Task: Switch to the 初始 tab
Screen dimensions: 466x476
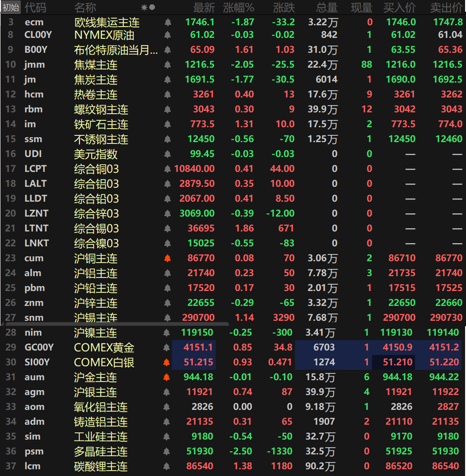Action: click(9, 7)
